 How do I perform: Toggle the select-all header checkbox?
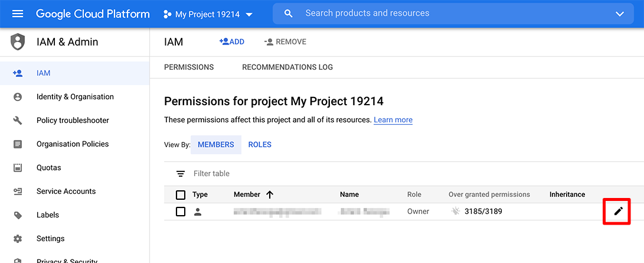pos(180,195)
